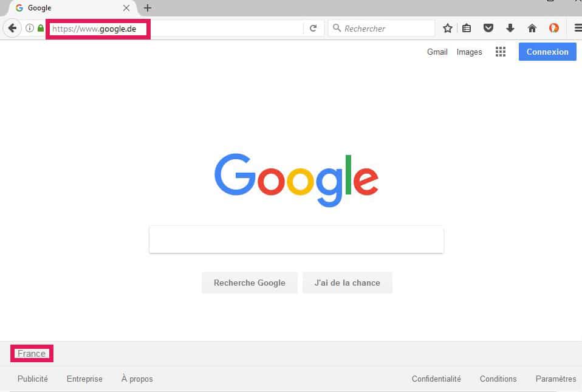This screenshot has width=582, height=392.
Task: Save page to Pocket icon
Action: [488, 28]
